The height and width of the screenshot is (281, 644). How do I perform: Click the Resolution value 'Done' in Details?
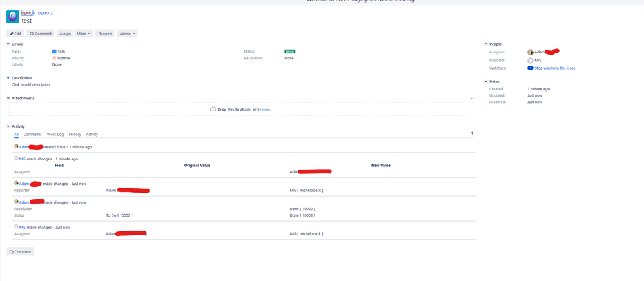pyautogui.click(x=289, y=59)
